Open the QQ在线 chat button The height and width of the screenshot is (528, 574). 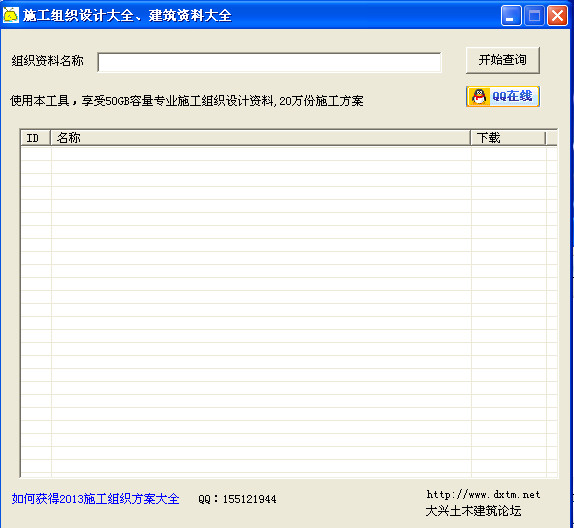tap(503, 97)
